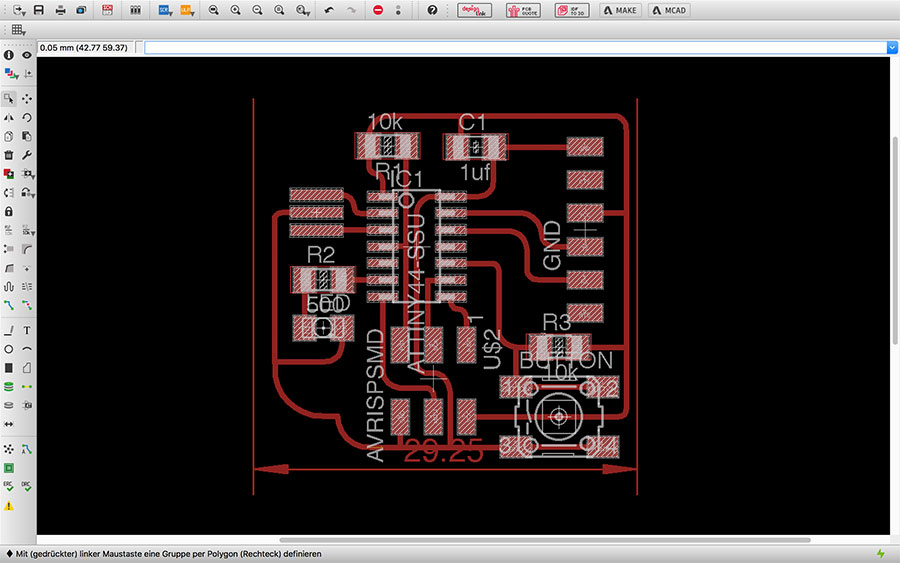Select the Rotate tool

pyautogui.click(x=26, y=118)
